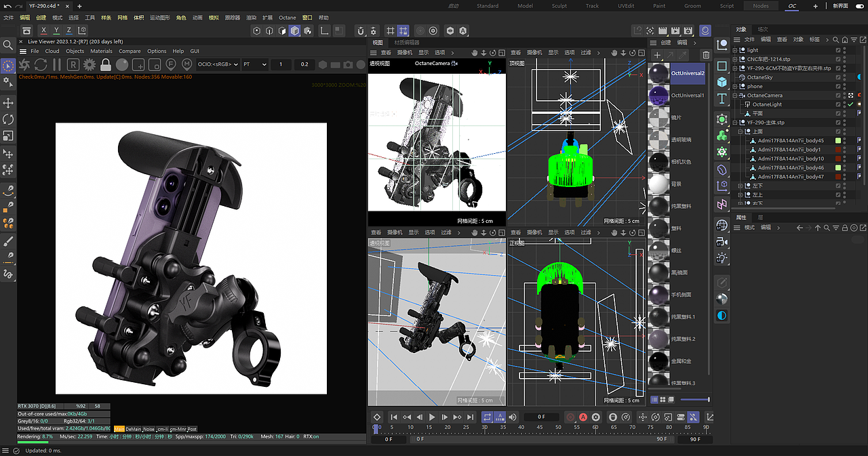The width and height of the screenshot is (868, 456).
Task: Click frame 30 on the timeline ruler
Action: [485, 428]
